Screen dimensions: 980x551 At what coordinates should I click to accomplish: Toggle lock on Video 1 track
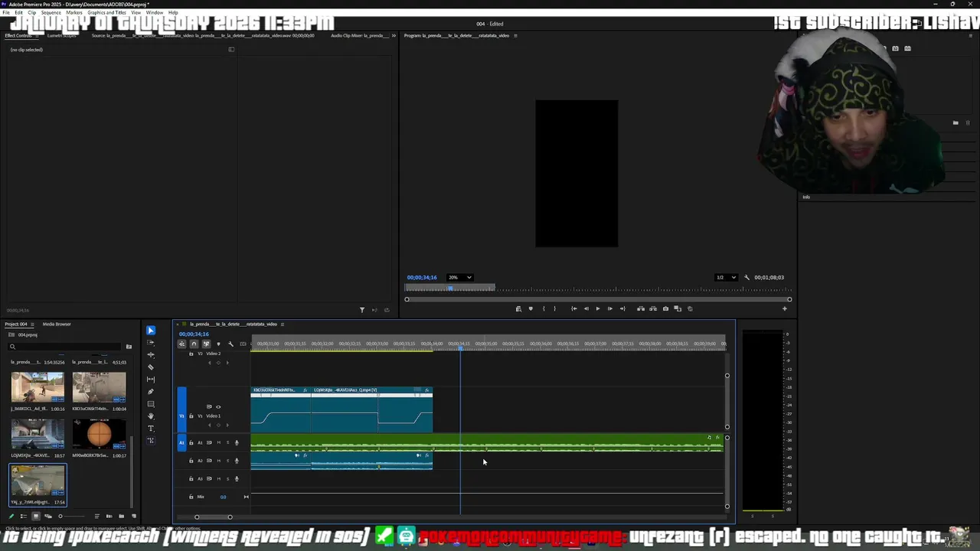point(191,416)
